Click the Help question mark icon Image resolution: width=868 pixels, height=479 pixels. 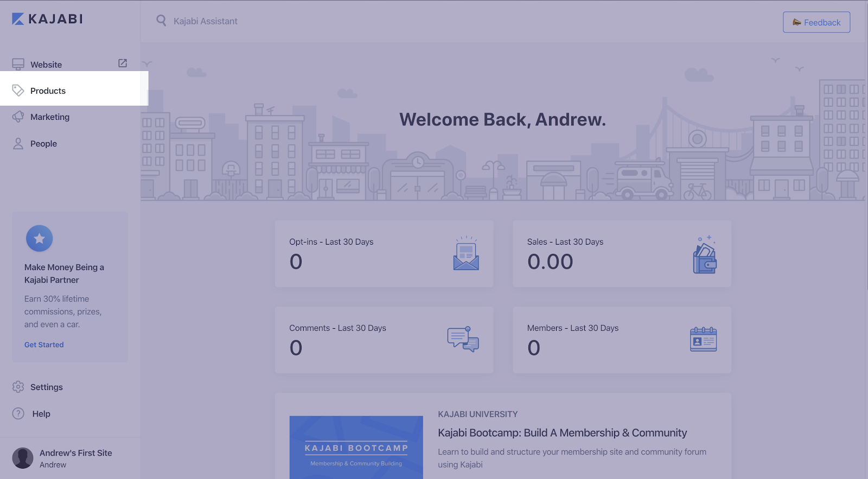pos(18,413)
